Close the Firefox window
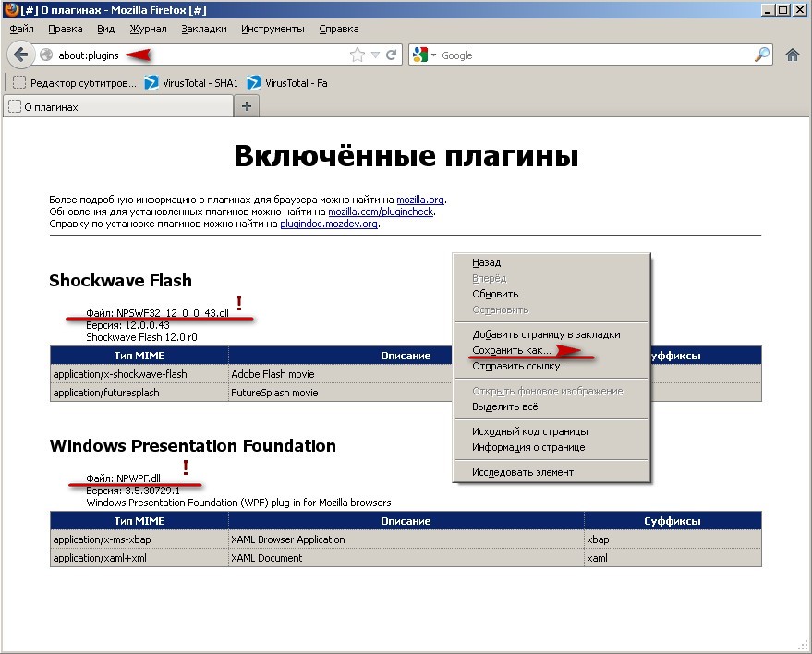This screenshot has width=812, height=654. point(800,9)
